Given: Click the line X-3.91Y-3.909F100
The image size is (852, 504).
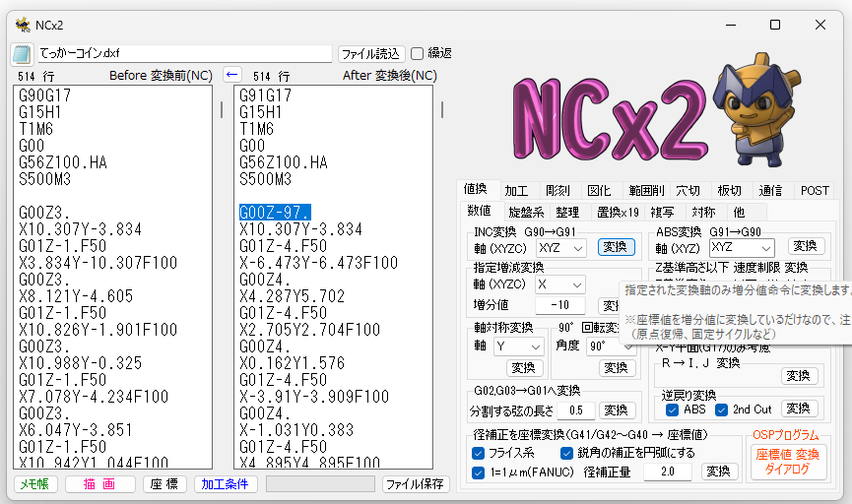Looking at the screenshot, I should [314, 397].
